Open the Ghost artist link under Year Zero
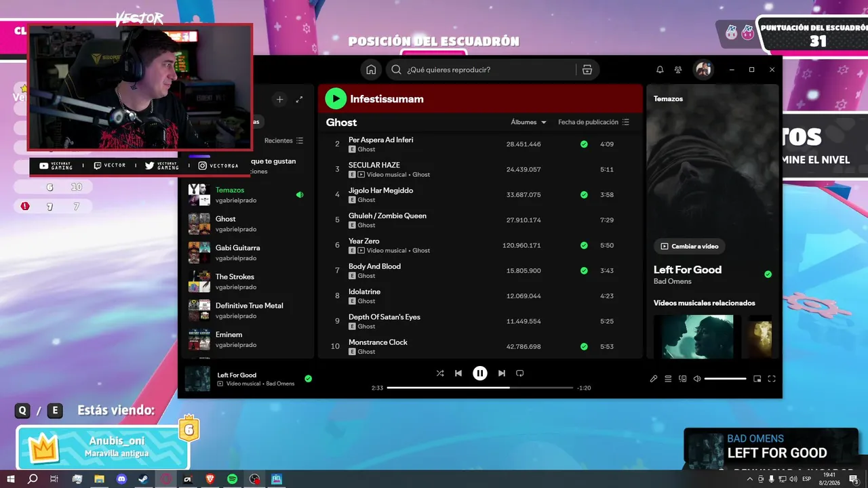868x488 pixels. point(421,251)
